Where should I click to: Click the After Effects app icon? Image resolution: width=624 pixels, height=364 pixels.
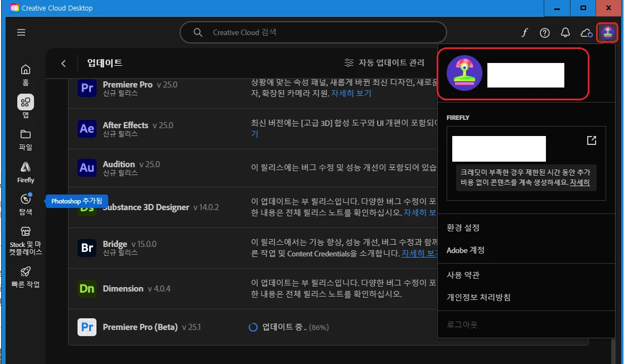(87, 129)
